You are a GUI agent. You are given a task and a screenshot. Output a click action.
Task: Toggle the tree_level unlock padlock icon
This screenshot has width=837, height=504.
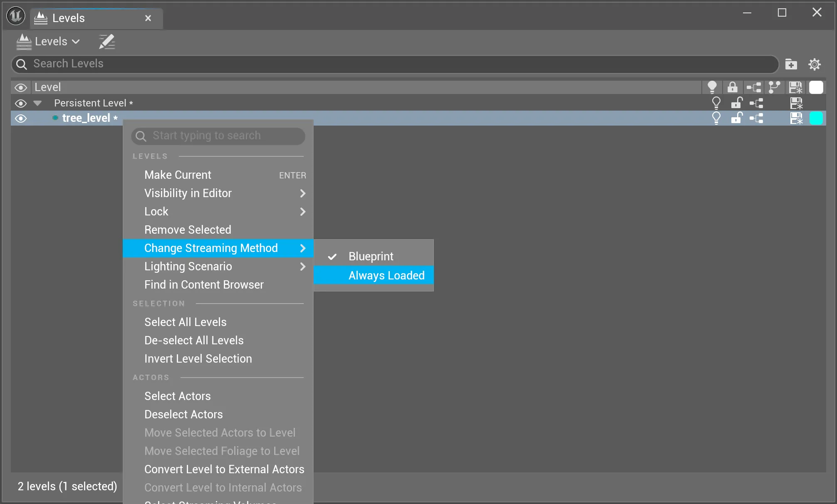point(736,119)
